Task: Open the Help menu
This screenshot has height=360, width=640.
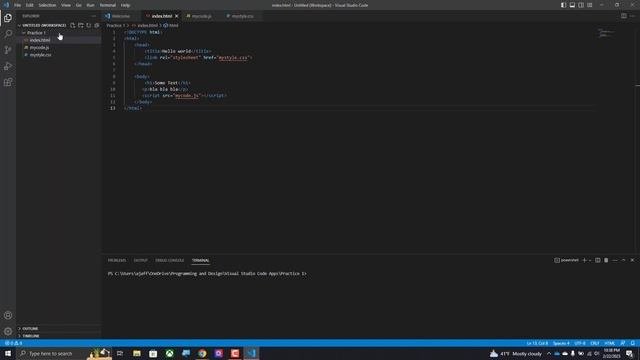Action: point(125,5)
